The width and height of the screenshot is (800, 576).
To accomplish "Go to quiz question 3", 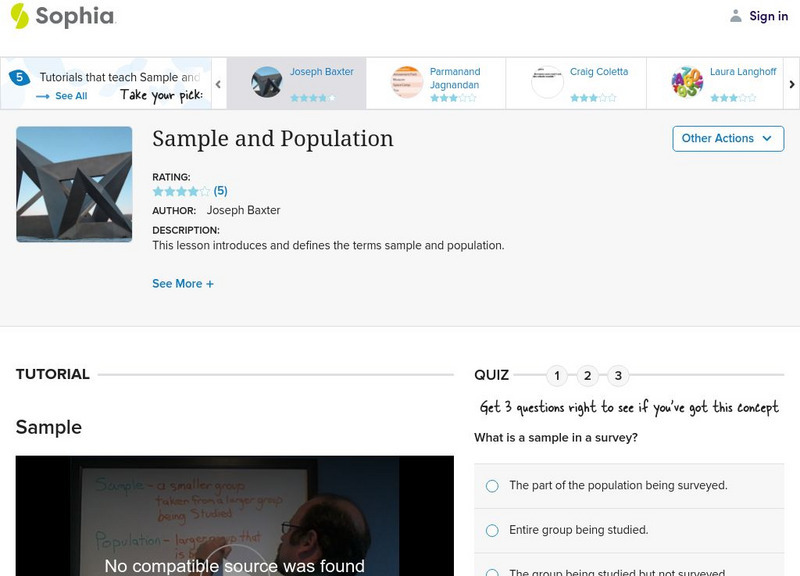I will tap(618, 376).
